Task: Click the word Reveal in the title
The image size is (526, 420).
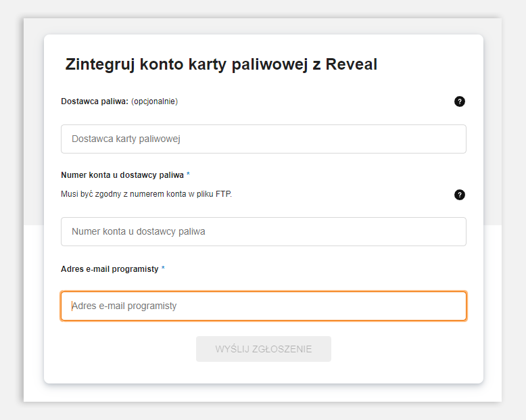Action: [351, 64]
